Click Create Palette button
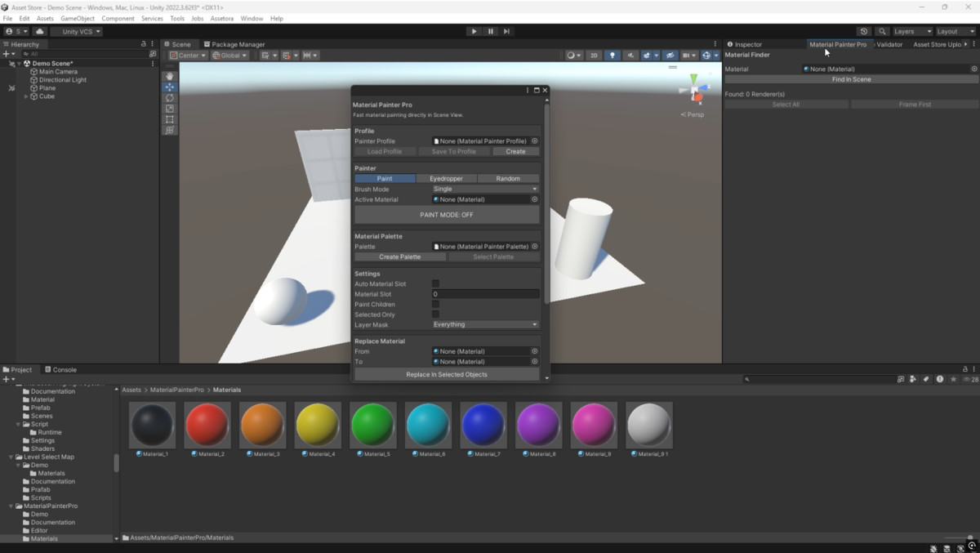Image resolution: width=980 pixels, height=553 pixels. [400, 256]
